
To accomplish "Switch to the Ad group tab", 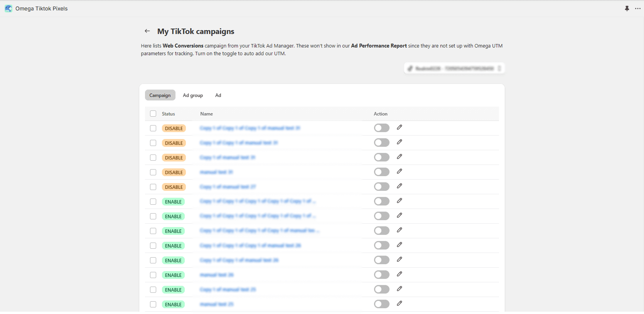I will (193, 95).
